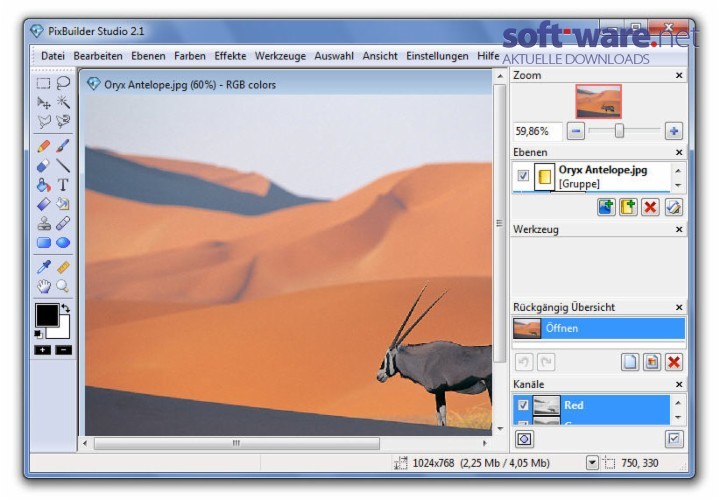Toggle visibility of Oryx Antelope.jpg layer

[x=523, y=176]
